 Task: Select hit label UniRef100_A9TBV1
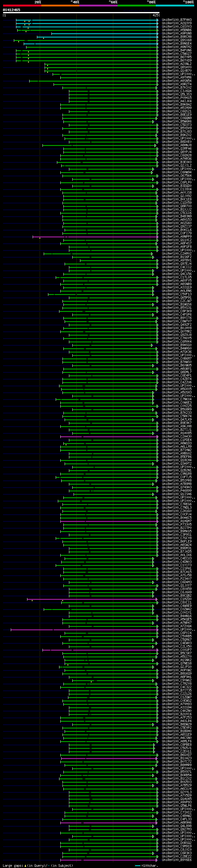[177, 260]
